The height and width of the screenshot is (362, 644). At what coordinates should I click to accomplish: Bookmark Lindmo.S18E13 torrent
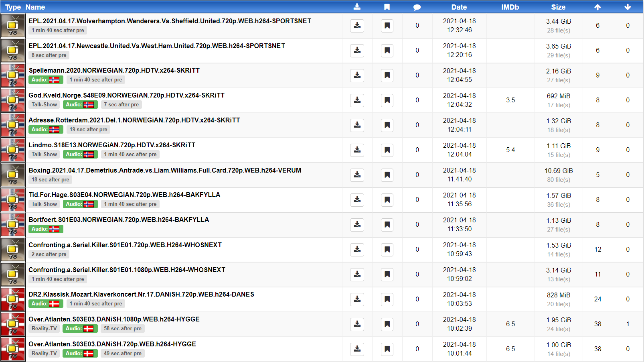[x=387, y=150]
